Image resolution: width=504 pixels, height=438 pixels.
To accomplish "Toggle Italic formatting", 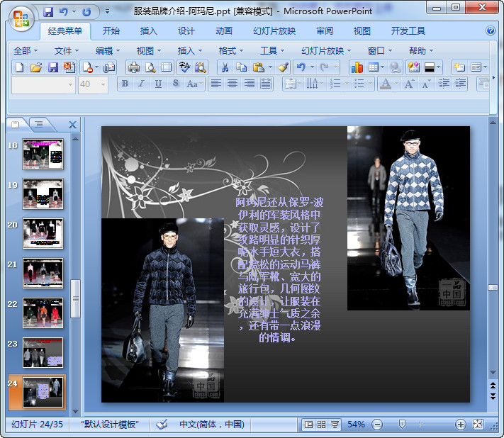I will tap(140, 84).
